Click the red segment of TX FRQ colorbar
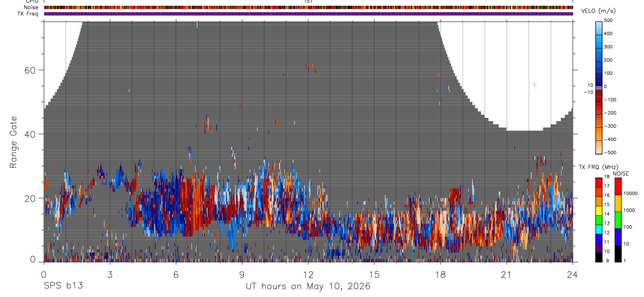Viewport: 644px width, 297px height. (599, 182)
